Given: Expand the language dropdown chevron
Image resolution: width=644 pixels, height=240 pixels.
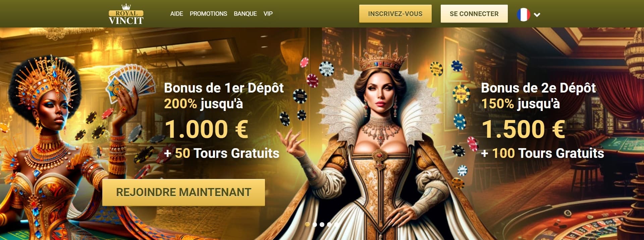Looking at the screenshot, I should point(537,15).
